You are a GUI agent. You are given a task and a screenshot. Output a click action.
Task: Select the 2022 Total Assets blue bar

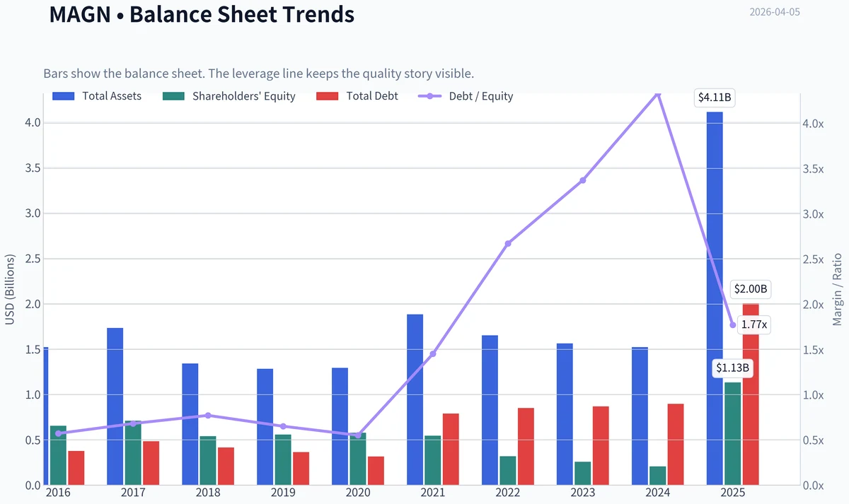point(490,410)
